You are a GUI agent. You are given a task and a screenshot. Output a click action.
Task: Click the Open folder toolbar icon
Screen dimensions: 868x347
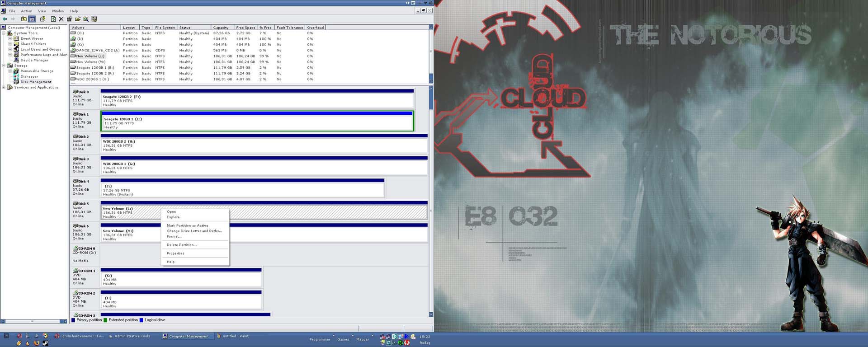[x=78, y=19]
